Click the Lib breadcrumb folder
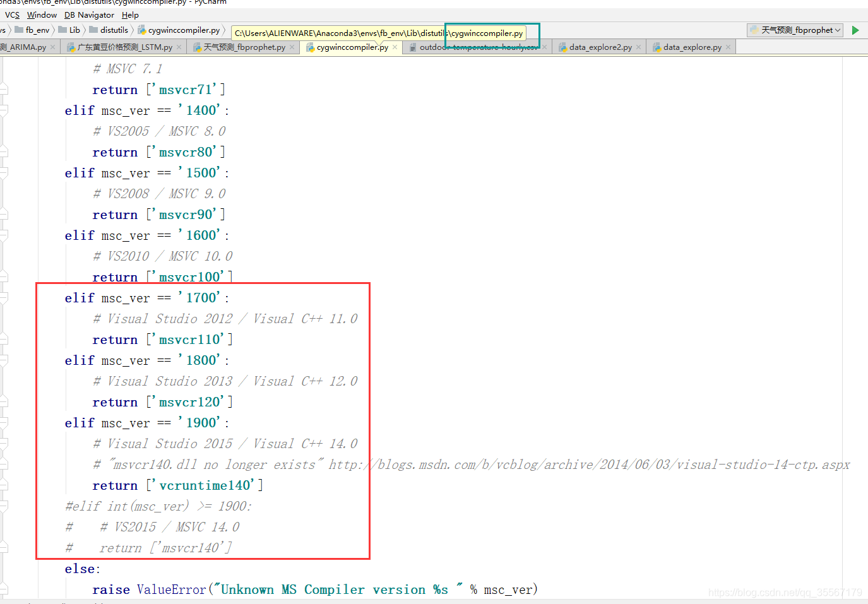Image resolution: width=868 pixels, height=604 pixels. tap(74, 30)
